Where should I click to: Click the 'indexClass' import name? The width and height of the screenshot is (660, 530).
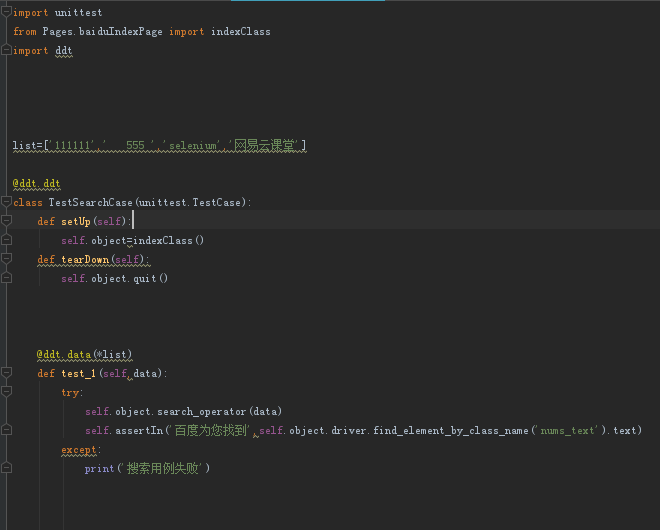point(240,31)
